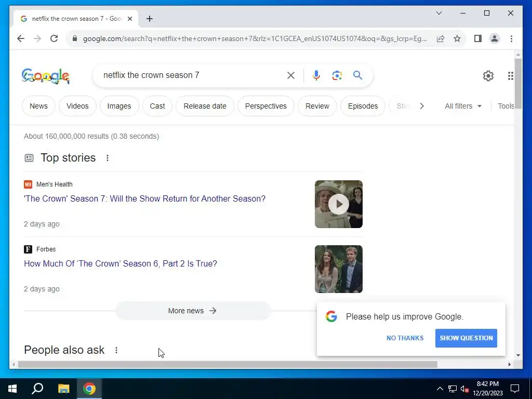
Task: Show hidden system tray icons
Action: [x=440, y=389]
